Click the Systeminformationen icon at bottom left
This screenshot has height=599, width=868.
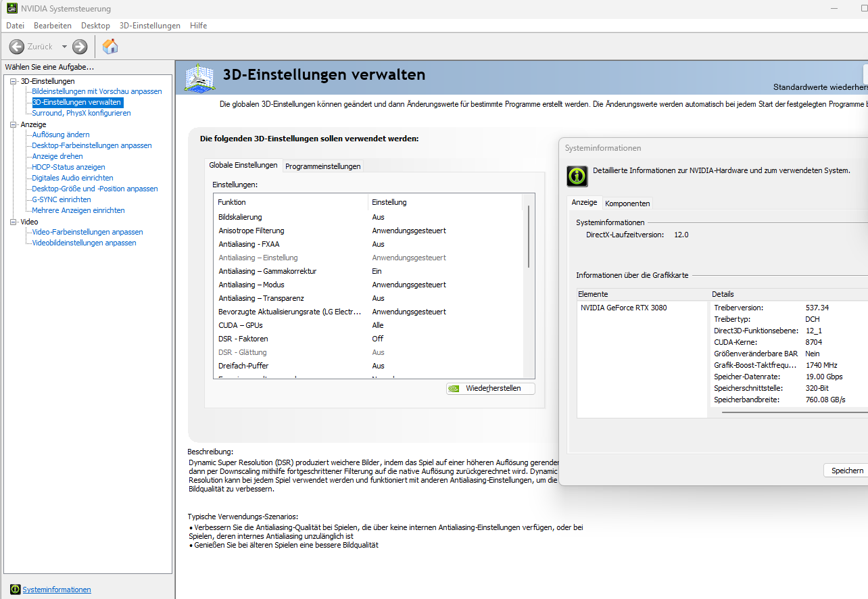pos(16,590)
